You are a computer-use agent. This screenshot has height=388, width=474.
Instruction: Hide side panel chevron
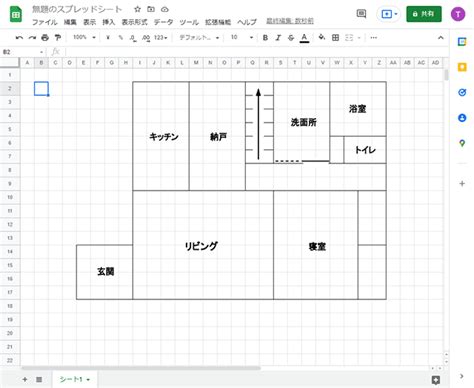point(462,376)
